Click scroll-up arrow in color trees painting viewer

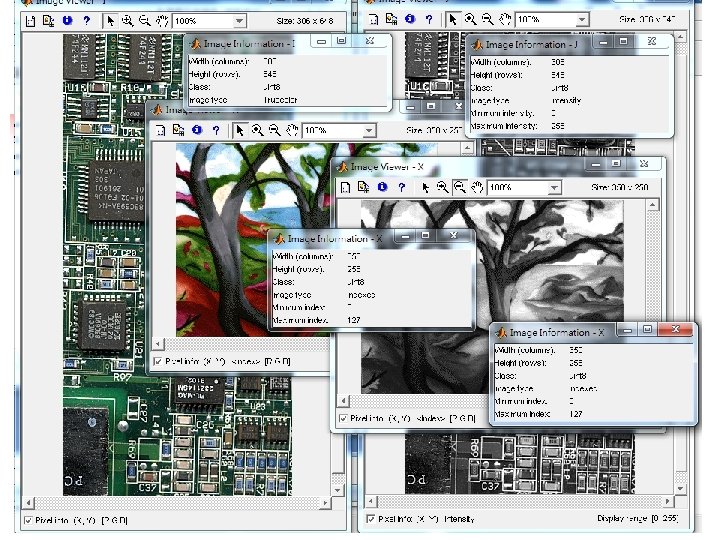coord(467,148)
